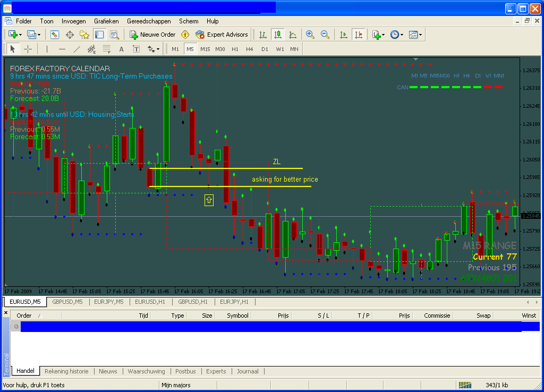The height and width of the screenshot is (392, 544).
Task: Click the zoom in magnifier icon
Action: [310, 35]
